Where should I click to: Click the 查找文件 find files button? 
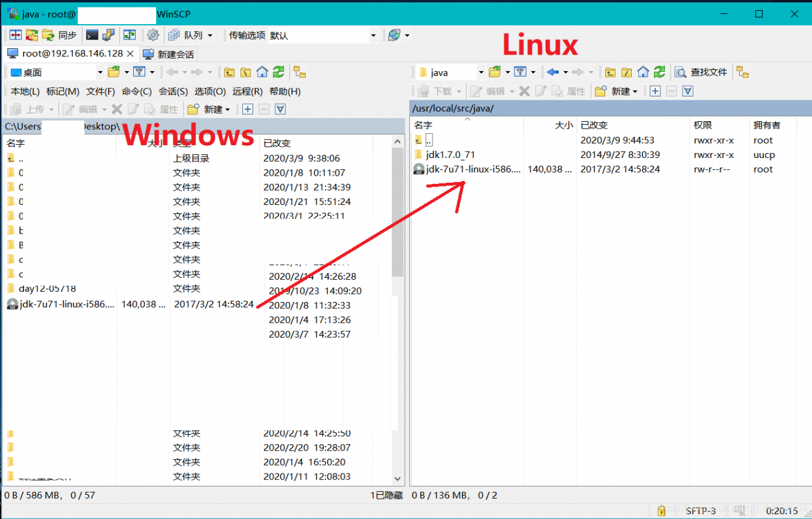coord(701,72)
